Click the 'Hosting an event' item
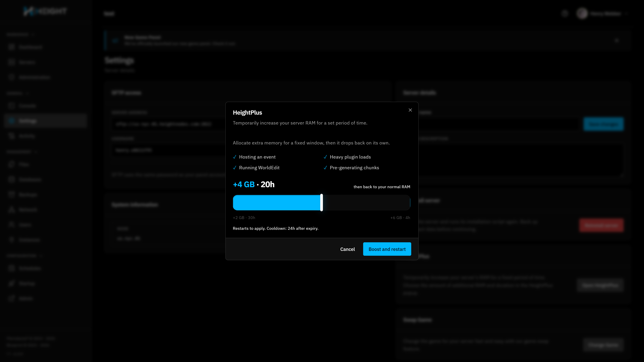This screenshot has height=362, width=644. pyautogui.click(x=257, y=157)
